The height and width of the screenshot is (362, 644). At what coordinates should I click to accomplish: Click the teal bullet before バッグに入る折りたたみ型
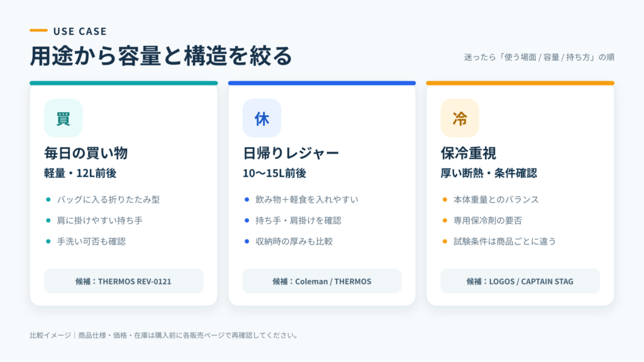tap(48, 200)
